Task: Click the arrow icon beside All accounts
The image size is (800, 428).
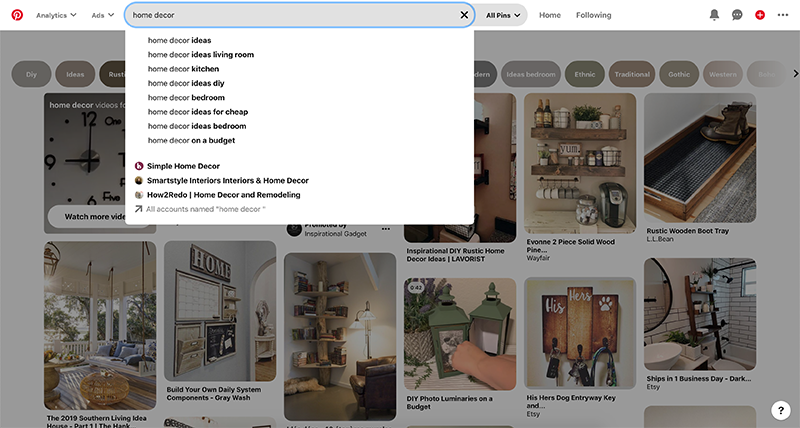Action: 138,209
